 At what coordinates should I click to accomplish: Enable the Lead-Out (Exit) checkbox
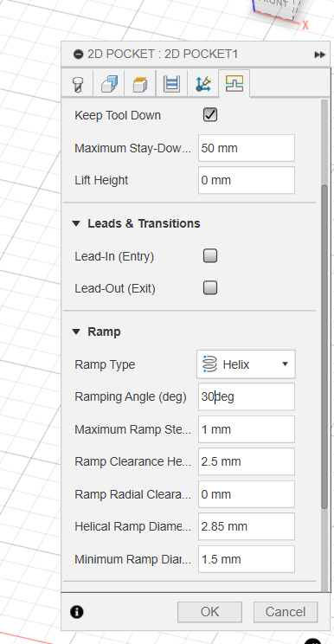tap(210, 288)
